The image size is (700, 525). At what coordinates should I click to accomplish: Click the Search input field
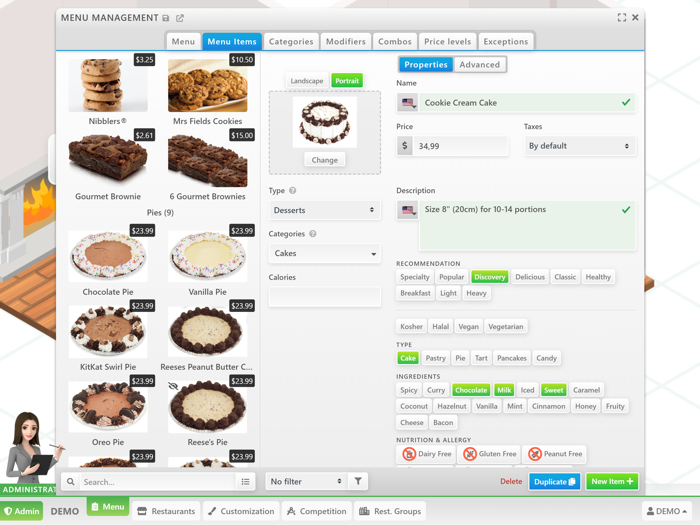pos(157,482)
